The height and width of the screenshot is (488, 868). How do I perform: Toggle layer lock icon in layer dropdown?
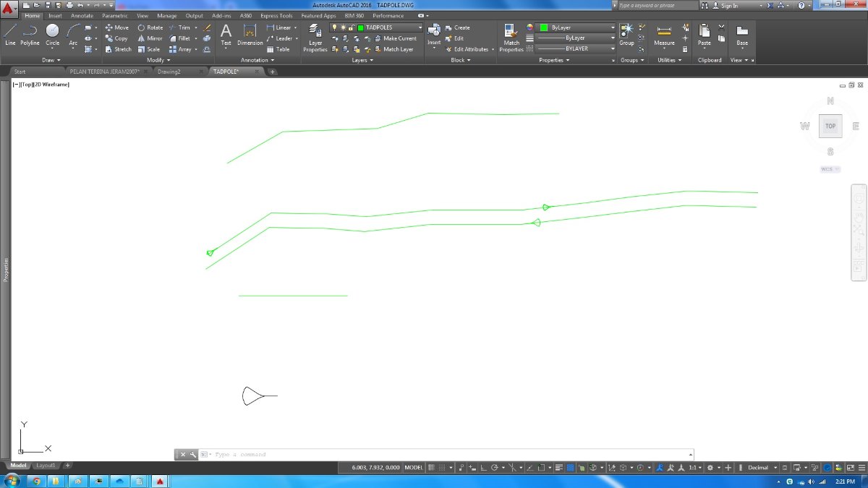pos(351,27)
